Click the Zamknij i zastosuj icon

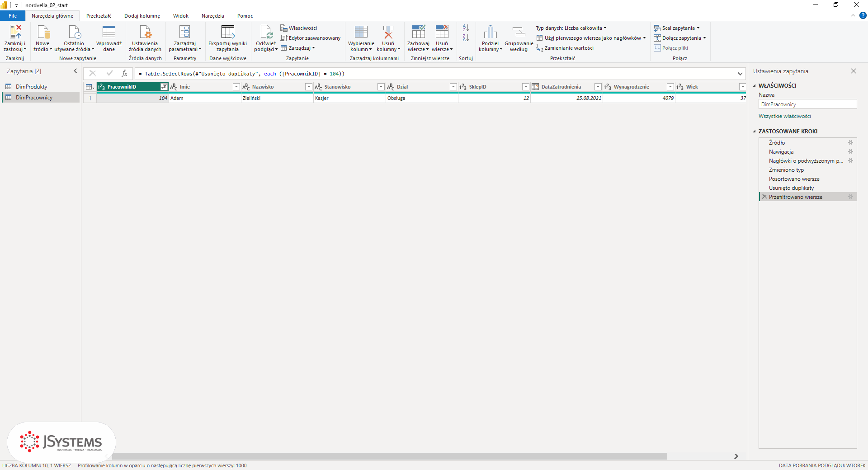click(x=15, y=32)
